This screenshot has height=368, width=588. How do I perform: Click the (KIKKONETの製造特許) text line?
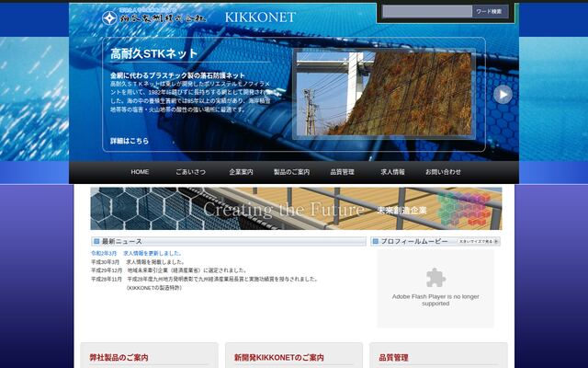(154, 288)
